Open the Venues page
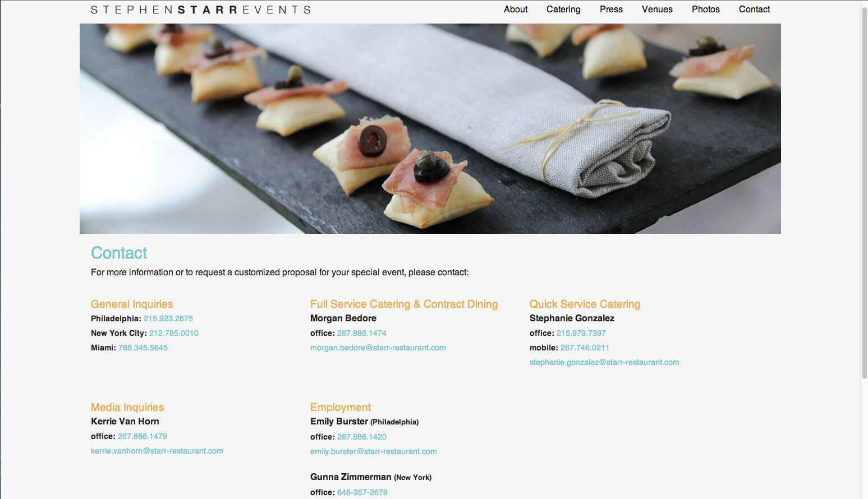Screen dimensions: 868x499 [657, 10]
